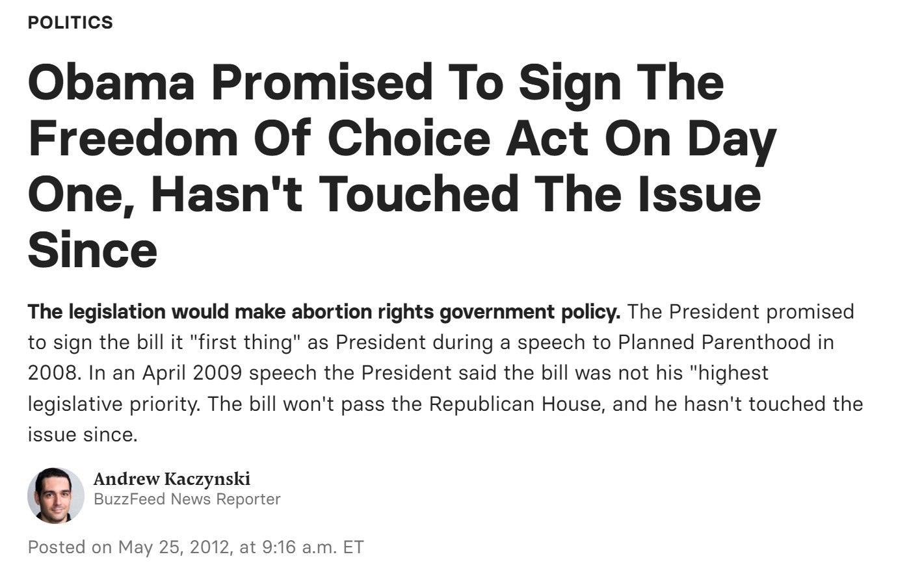Click the word "Since" ending the headline
Screen dimensions: 924x574
pyautogui.click(x=92, y=250)
